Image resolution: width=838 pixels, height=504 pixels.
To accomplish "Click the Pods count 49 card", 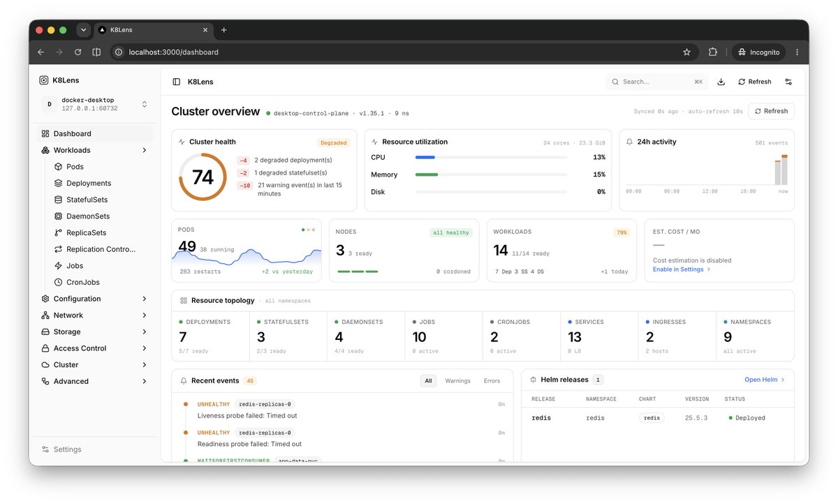I will click(247, 251).
